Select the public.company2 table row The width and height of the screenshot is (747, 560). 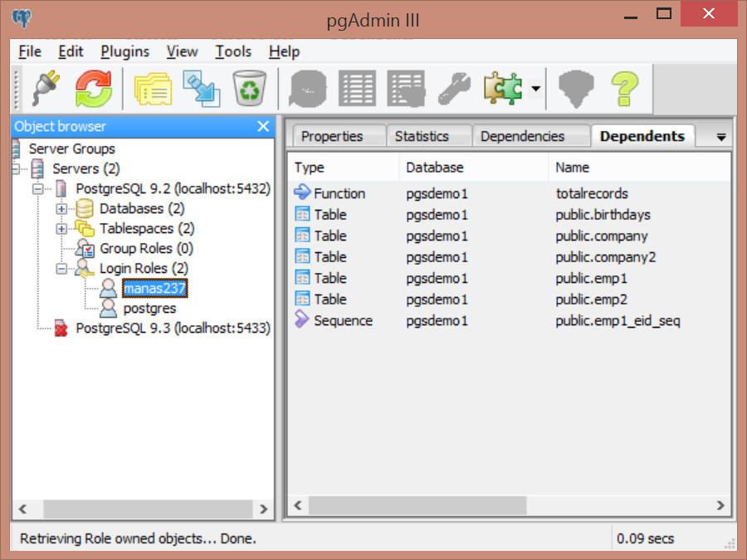tap(509, 257)
